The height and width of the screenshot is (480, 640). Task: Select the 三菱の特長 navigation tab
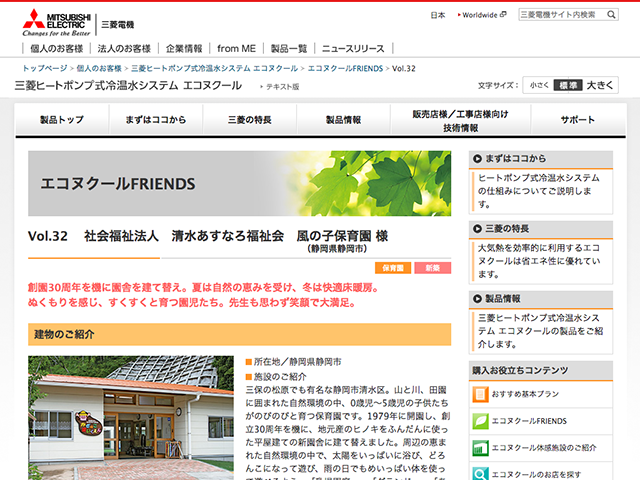coord(250,120)
